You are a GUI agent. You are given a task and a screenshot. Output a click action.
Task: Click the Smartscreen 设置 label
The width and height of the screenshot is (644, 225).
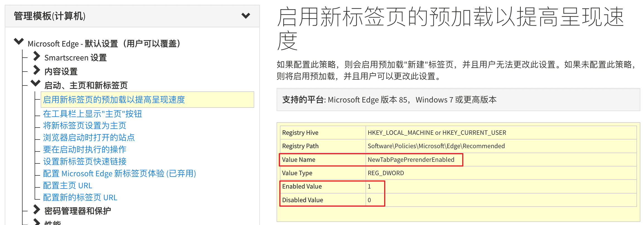[x=76, y=58]
